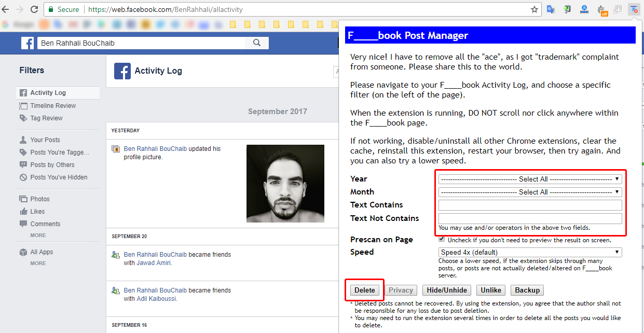644x333 pixels.
Task: Click the Backup button
Action: coord(527,290)
